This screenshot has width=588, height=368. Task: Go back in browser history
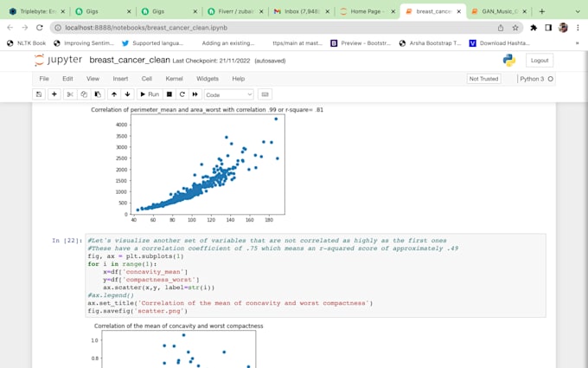(x=10, y=28)
